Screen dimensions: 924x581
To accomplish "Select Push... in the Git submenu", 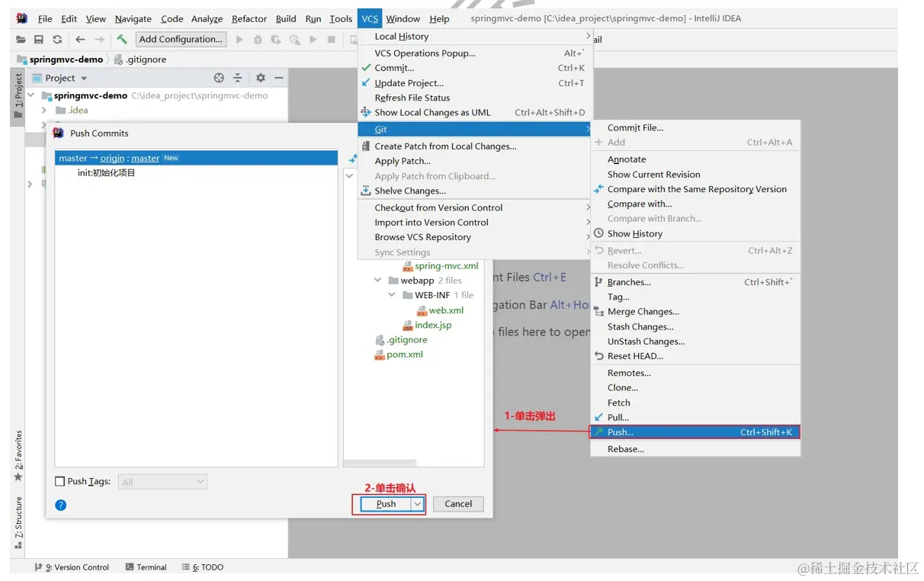I will pos(695,432).
